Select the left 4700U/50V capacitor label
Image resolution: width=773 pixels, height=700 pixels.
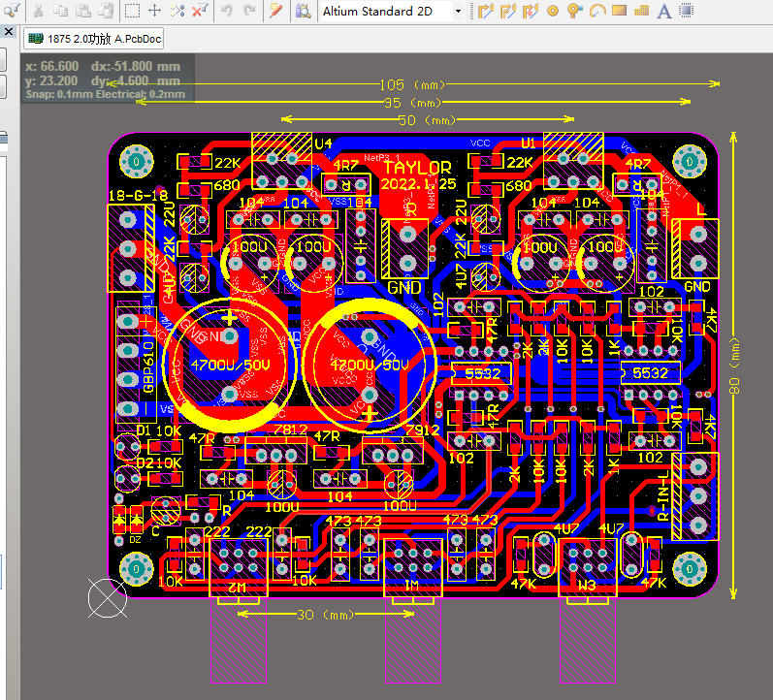click(231, 365)
